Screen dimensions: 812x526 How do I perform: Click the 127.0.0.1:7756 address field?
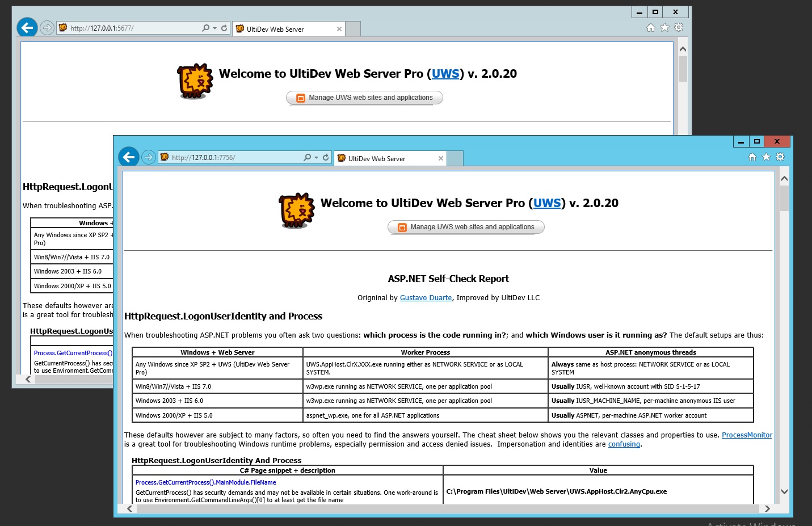[x=233, y=158]
